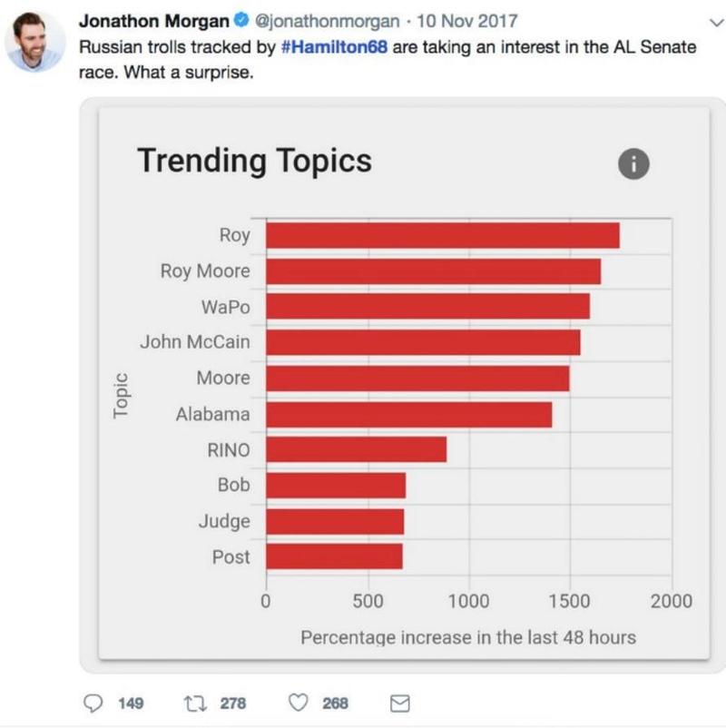Select the RINO red bar
Viewport: 726px width, 728px height.
coord(357,449)
